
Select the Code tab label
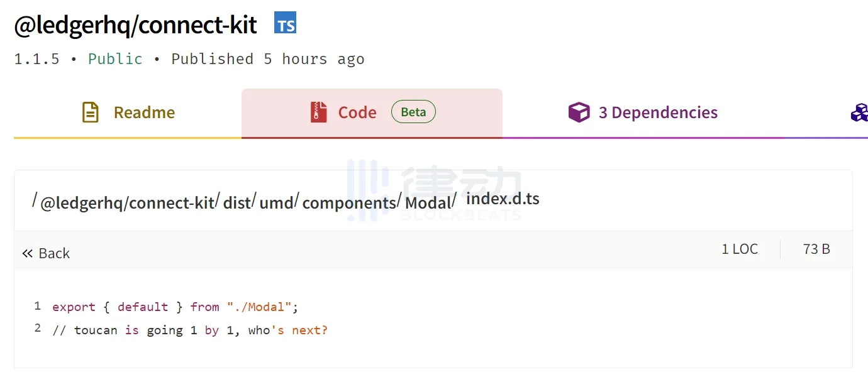click(x=357, y=112)
